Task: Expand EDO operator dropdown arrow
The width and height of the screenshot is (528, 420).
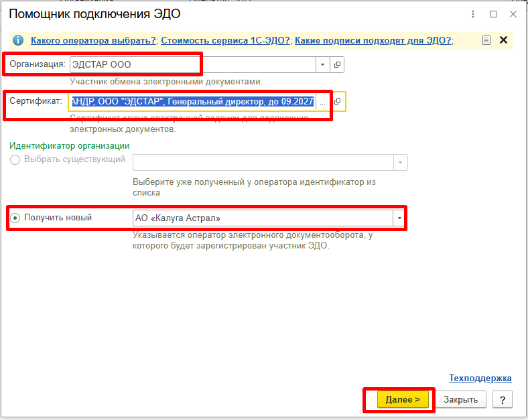Action: (x=399, y=218)
